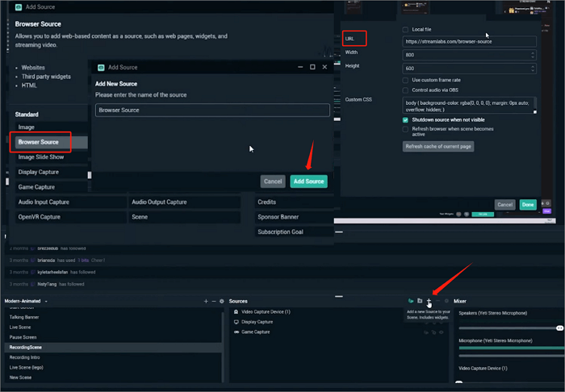Enable the Local file checkbox

click(405, 29)
